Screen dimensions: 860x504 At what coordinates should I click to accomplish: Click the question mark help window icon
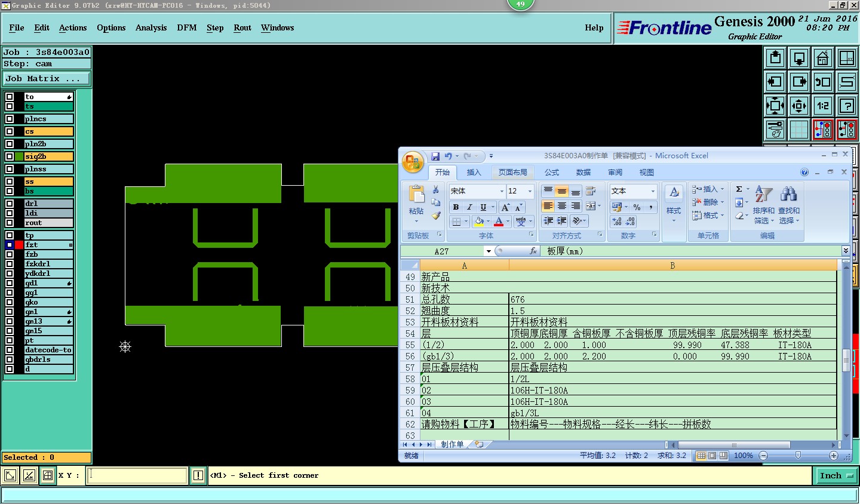[x=847, y=106]
